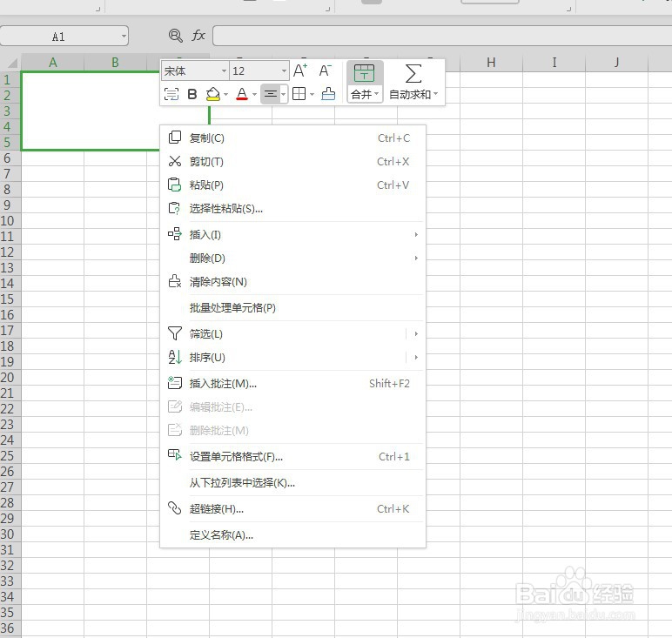
Task: Choose 剪切(T) from the context menu
Action: (x=292, y=162)
